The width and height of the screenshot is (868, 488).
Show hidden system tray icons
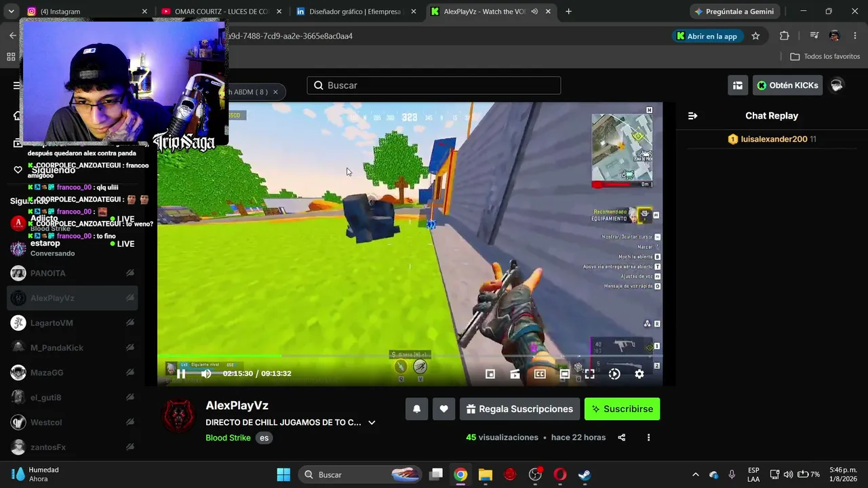click(x=695, y=474)
